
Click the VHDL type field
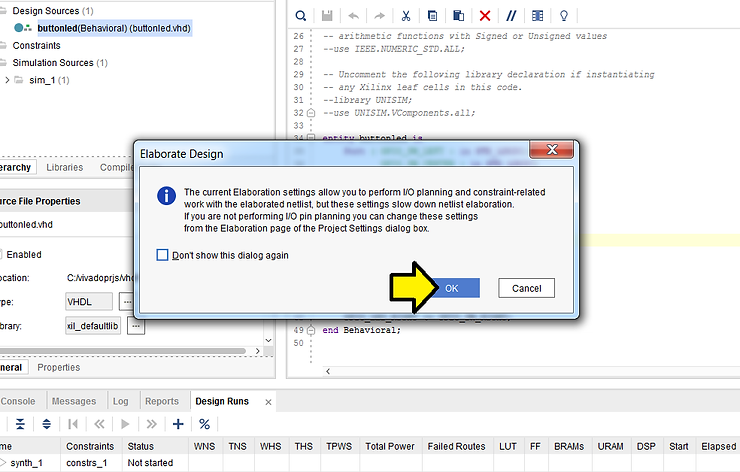click(89, 302)
